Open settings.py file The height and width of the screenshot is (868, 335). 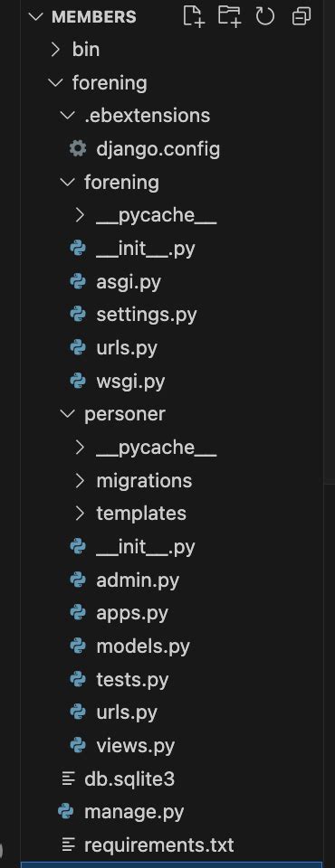[x=147, y=315]
